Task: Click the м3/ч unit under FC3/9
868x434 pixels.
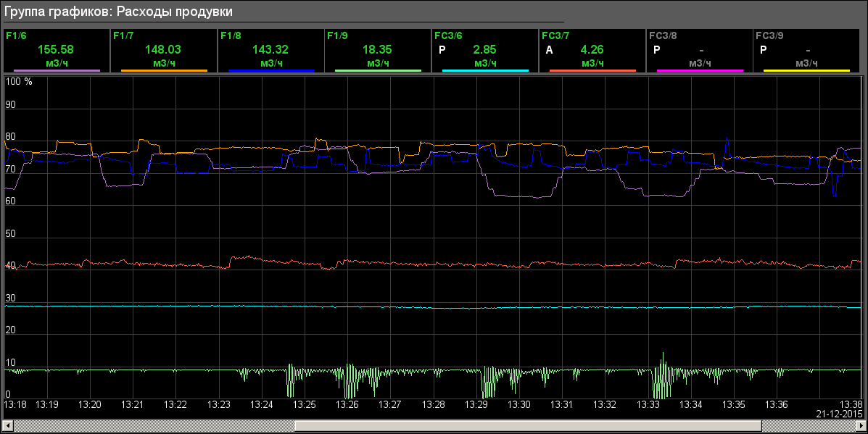Action: (x=806, y=63)
